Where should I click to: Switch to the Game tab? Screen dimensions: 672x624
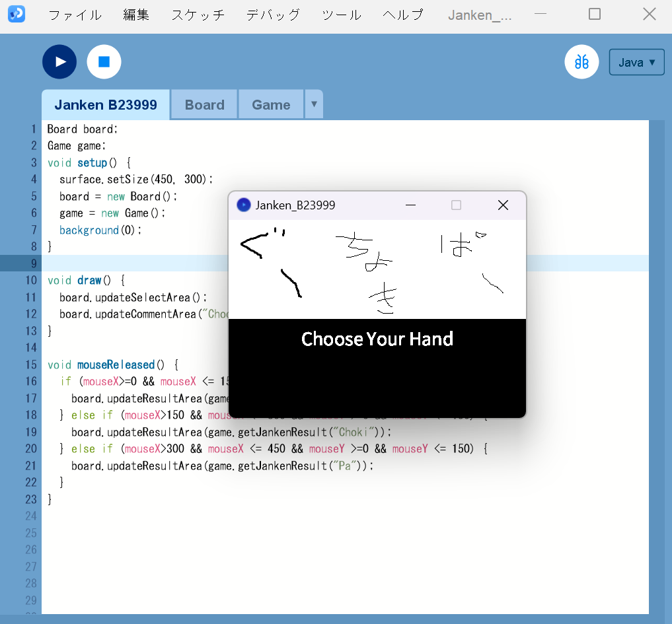[x=271, y=105]
